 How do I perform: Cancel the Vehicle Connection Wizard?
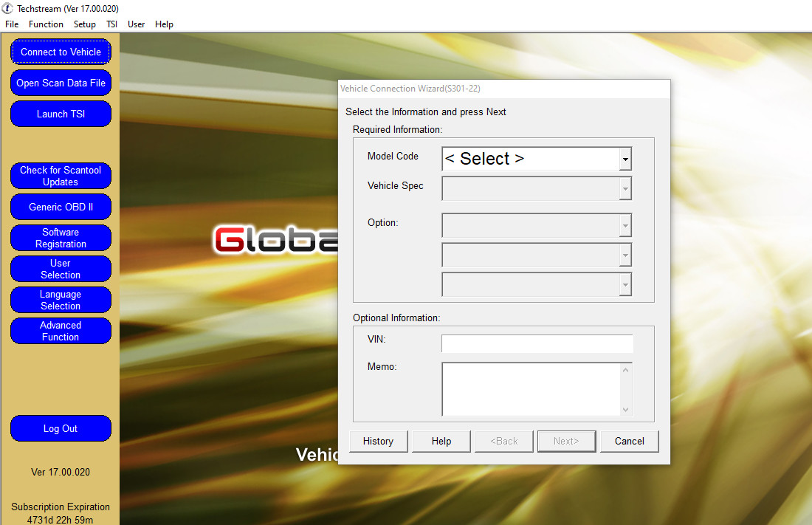point(629,441)
